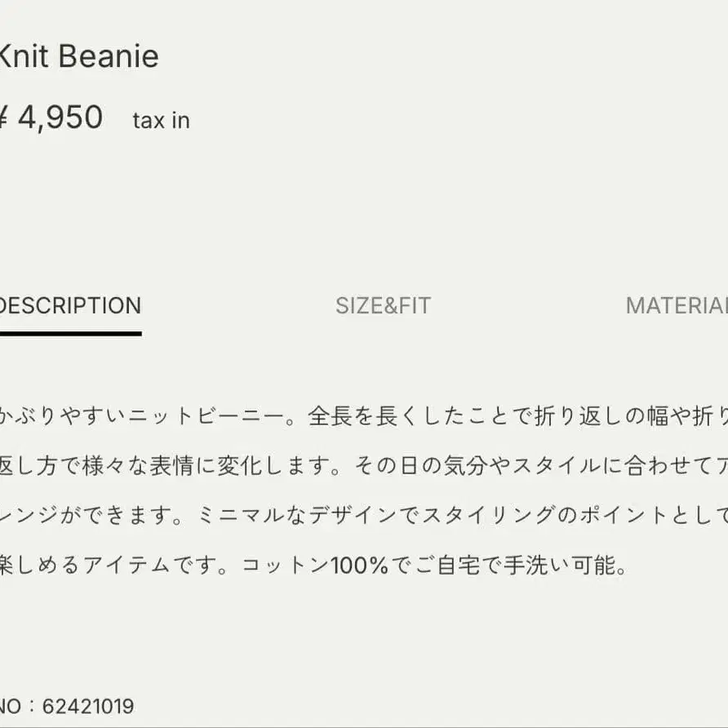Click the Knit Beanie product title

(78, 56)
